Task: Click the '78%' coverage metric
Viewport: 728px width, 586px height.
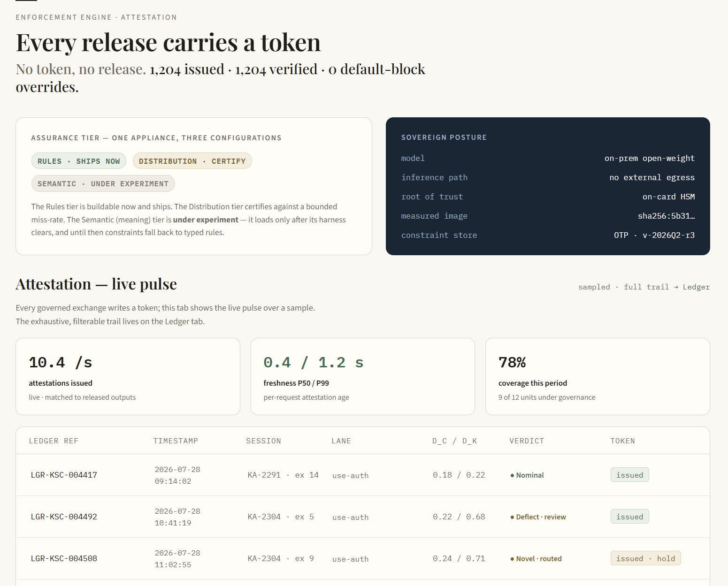Action: [x=512, y=362]
